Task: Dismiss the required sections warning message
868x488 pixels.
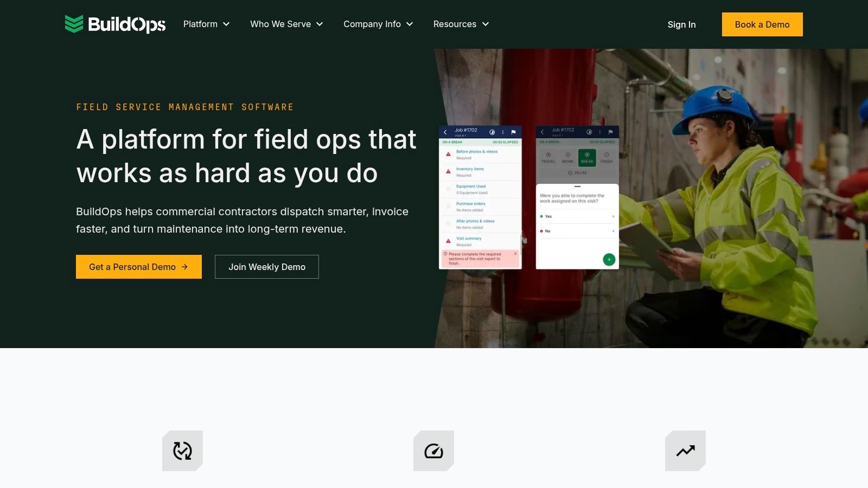Action: click(515, 254)
